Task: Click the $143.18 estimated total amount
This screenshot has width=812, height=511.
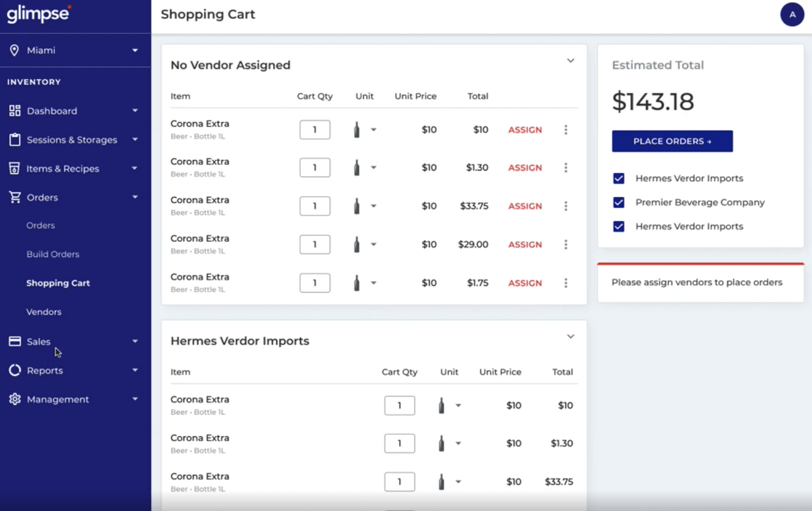Action: point(653,102)
